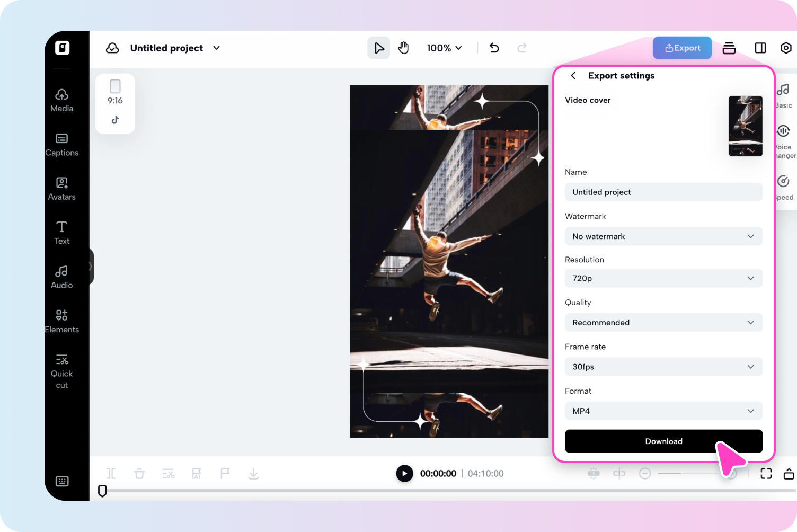Enable the selection cursor tool
The image size is (797, 532).
click(x=378, y=48)
